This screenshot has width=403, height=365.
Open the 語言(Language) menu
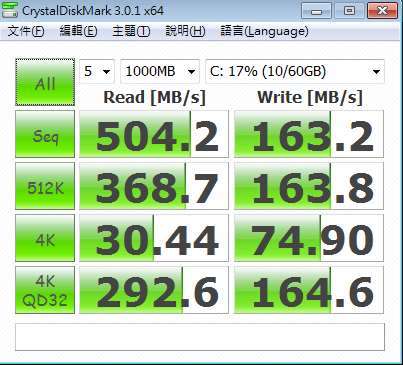pos(264,31)
